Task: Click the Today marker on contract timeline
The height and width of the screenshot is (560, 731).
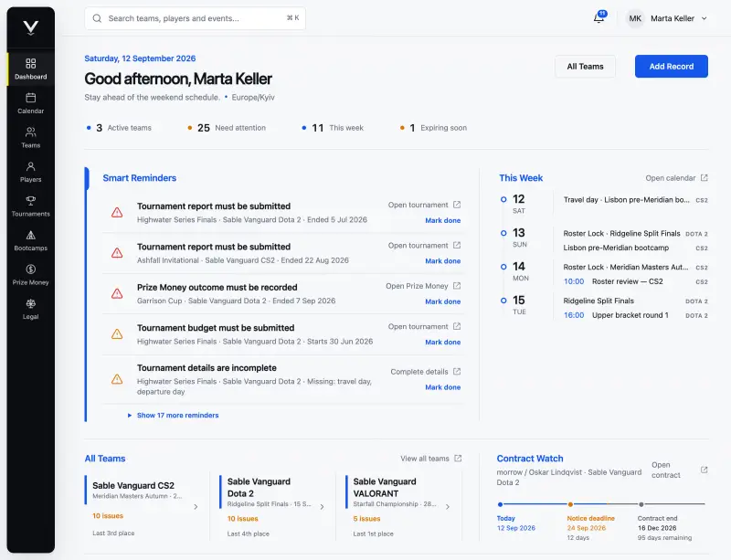Action: [500, 504]
